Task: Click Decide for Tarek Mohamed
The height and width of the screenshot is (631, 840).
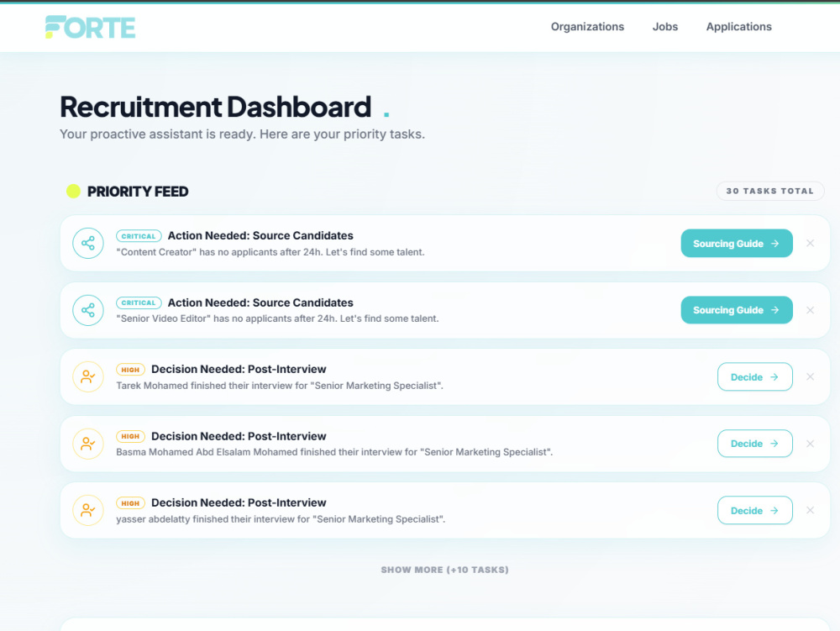Action: click(x=755, y=377)
